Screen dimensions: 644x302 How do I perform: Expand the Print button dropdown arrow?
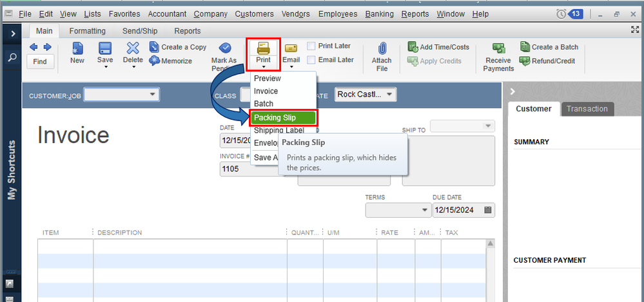click(x=263, y=67)
